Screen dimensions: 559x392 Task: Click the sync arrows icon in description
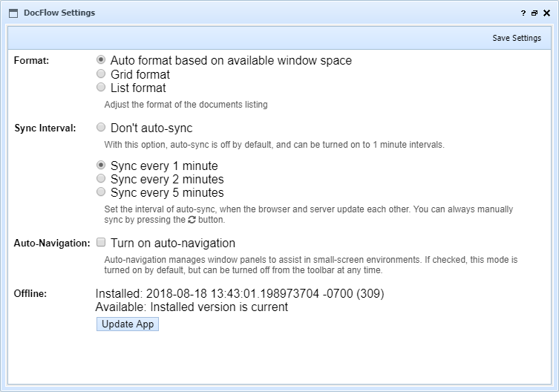(x=191, y=220)
